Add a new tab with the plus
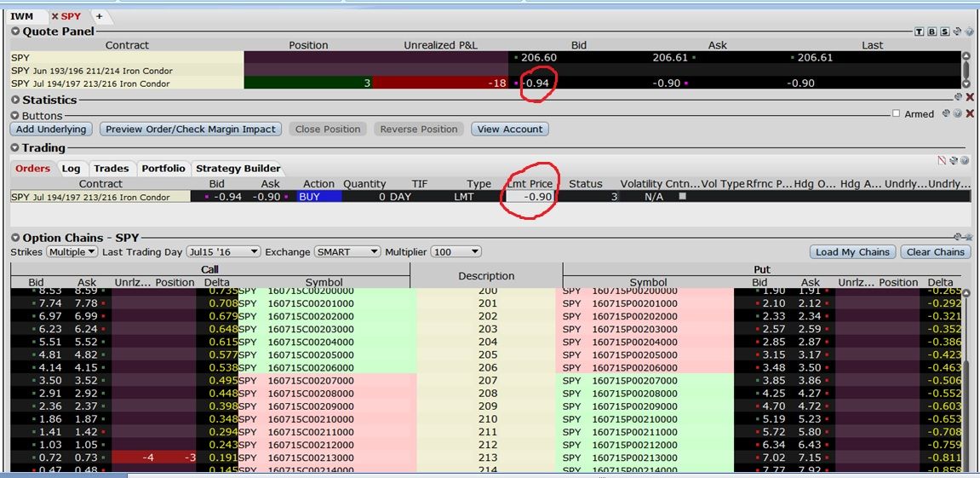The image size is (980, 478). [x=99, y=16]
